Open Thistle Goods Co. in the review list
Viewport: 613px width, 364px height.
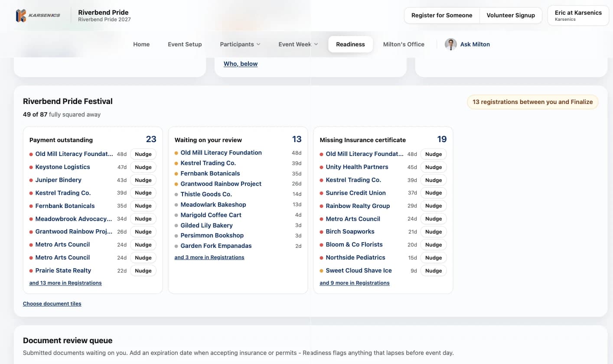pyautogui.click(x=206, y=194)
